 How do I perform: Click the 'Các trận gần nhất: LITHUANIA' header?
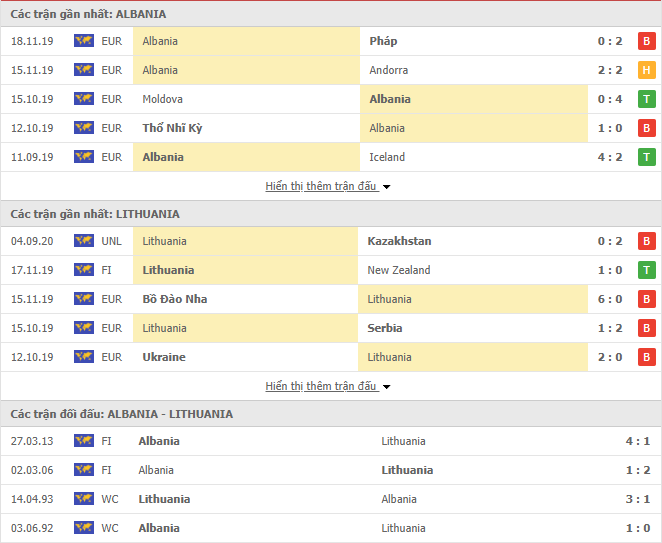[95, 214]
